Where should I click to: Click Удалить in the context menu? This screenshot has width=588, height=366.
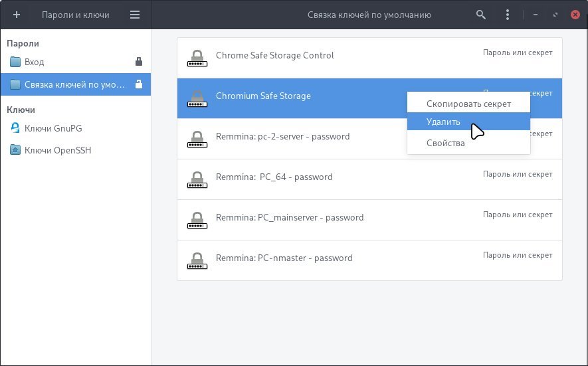coord(443,122)
